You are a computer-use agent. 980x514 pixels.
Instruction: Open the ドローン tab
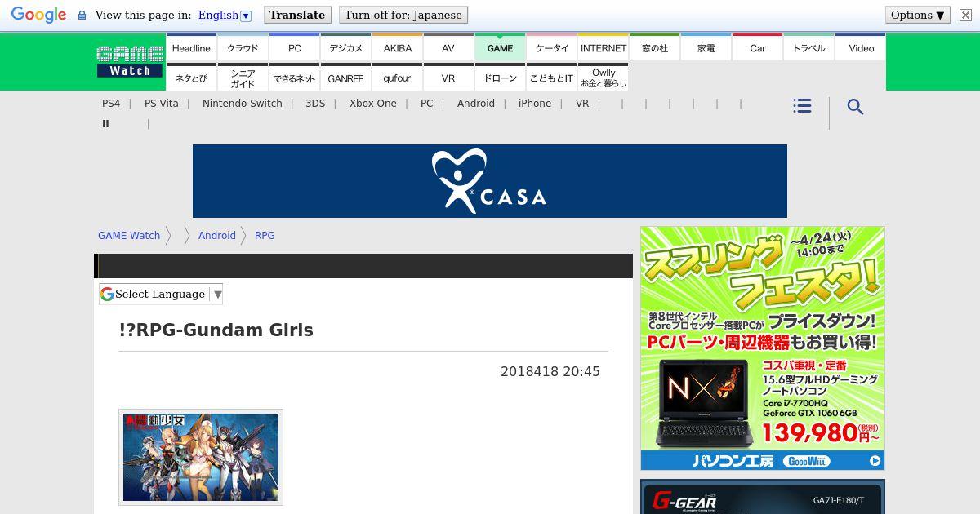point(500,78)
